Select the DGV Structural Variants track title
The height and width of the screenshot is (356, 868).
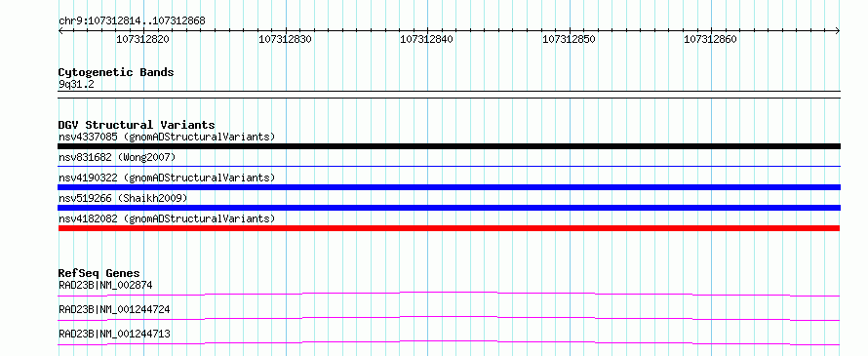[x=137, y=125]
